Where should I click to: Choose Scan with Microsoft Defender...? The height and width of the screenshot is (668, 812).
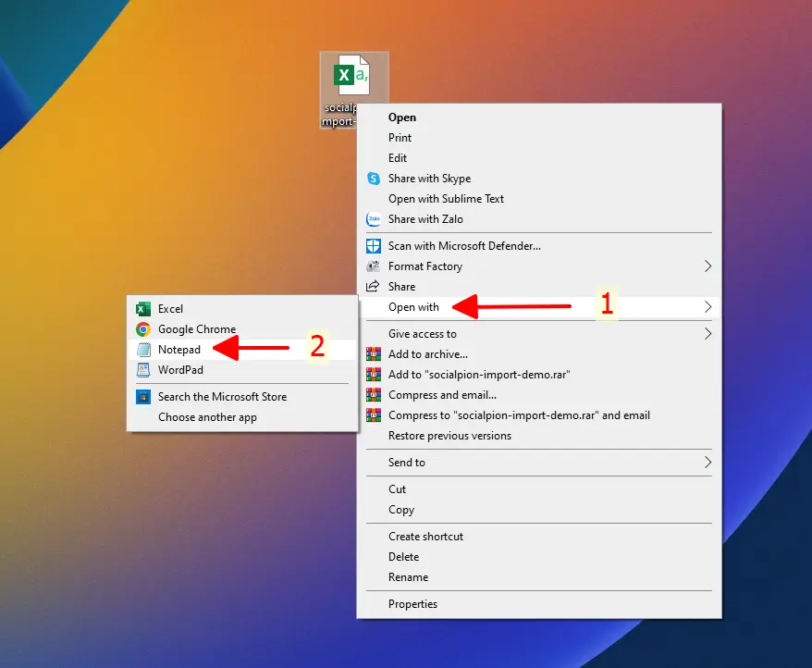[538, 246]
